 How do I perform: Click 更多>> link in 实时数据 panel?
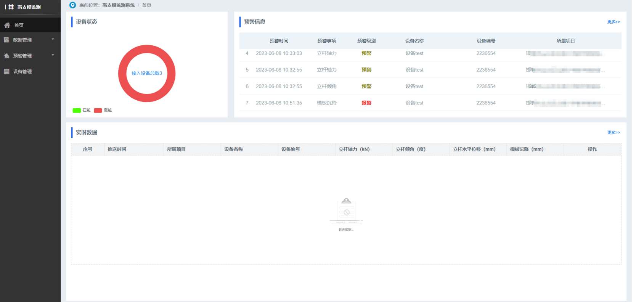coord(613,132)
